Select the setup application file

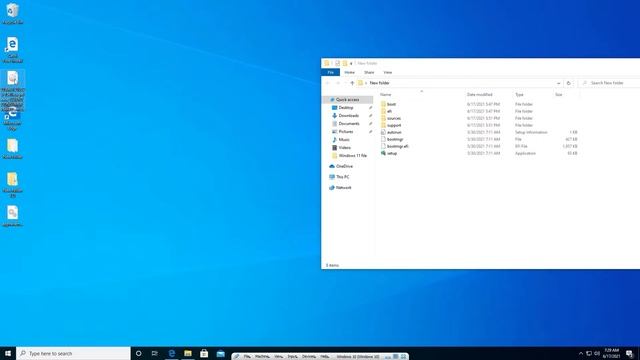coord(392,153)
